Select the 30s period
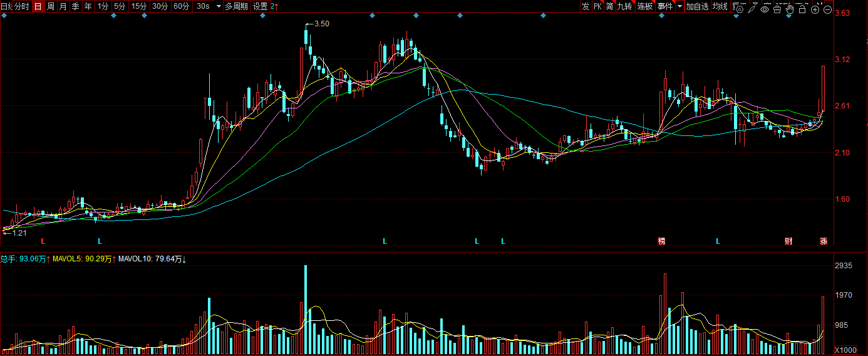 point(203,6)
